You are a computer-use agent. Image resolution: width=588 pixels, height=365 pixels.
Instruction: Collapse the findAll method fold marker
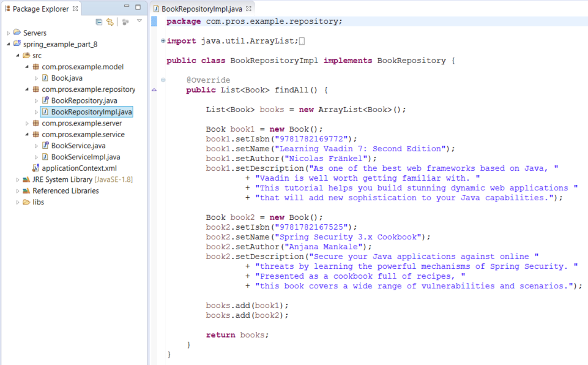pyautogui.click(x=163, y=80)
